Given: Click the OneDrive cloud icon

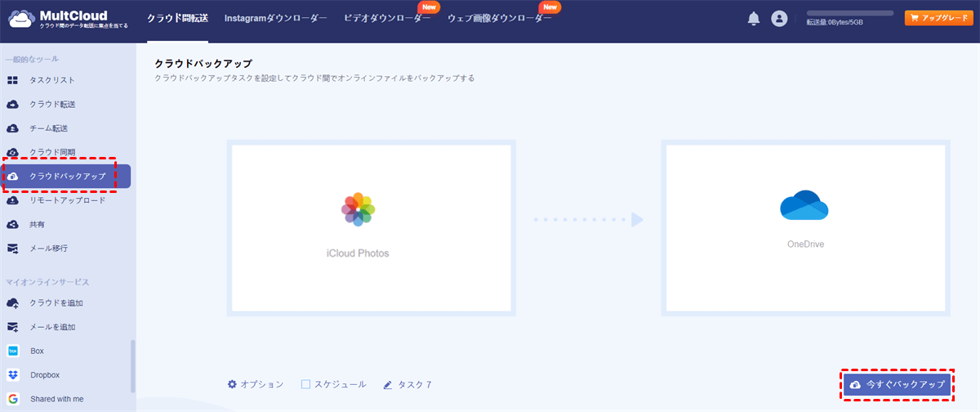Looking at the screenshot, I should click(804, 204).
